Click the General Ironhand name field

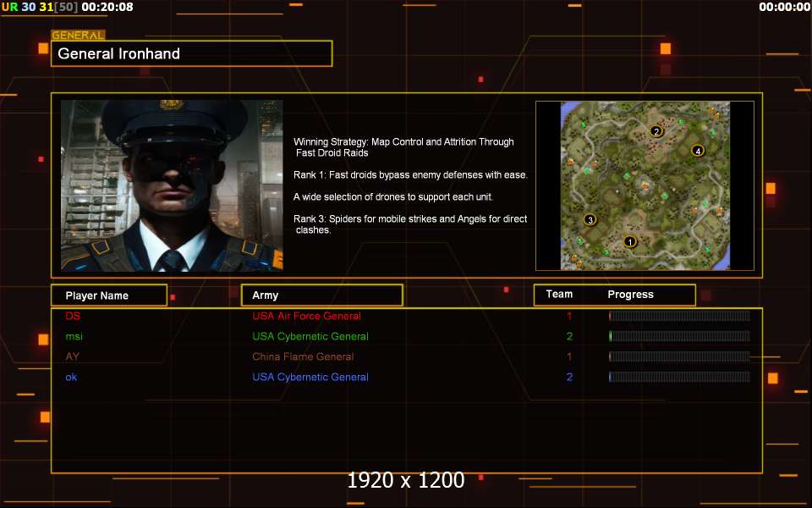click(x=192, y=53)
